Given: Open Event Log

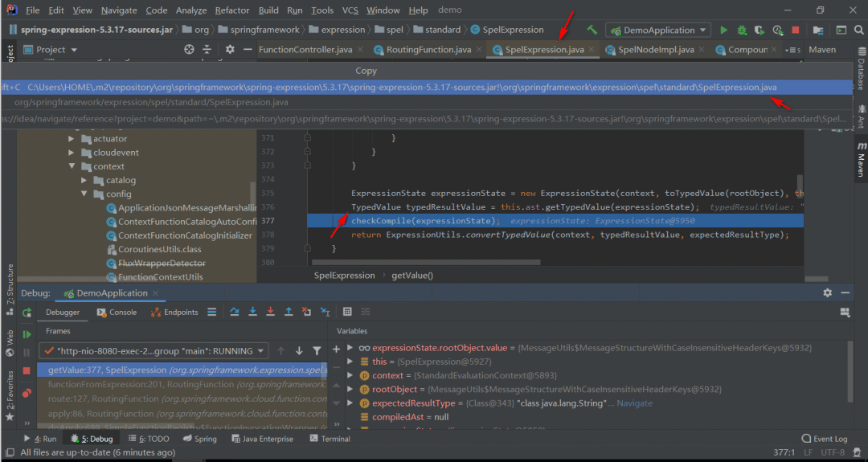Looking at the screenshot, I should pos(825,439).
